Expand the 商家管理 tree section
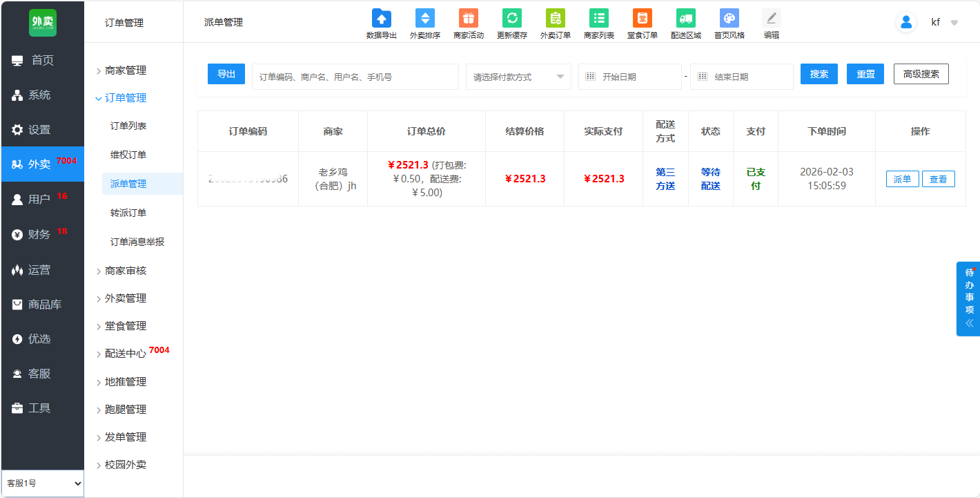The height and width of the screenshot is (498, 980). click(x=125, y=70)
